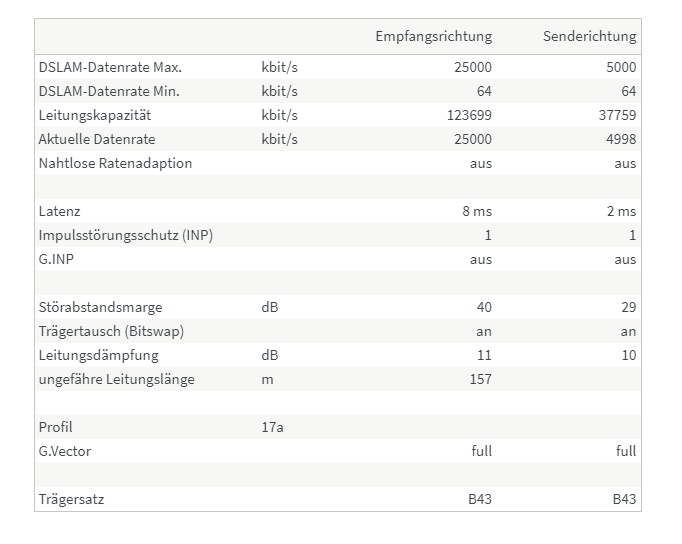Click the G.INP row label

click(x=56, y=259)
